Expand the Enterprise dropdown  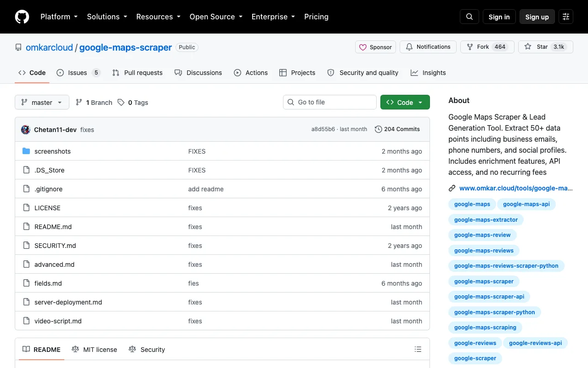click(x=273, y=17)
